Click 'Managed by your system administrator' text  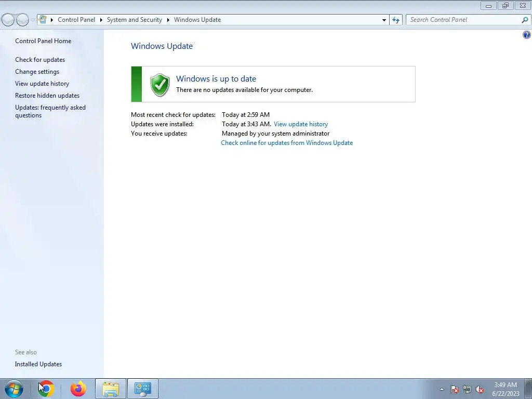pos(275,134)
